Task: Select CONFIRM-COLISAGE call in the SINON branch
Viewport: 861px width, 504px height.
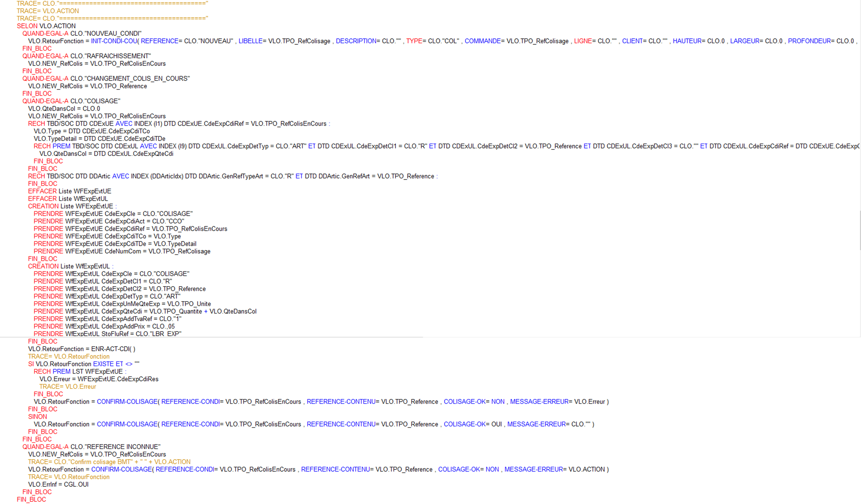Action: (127, 424)
